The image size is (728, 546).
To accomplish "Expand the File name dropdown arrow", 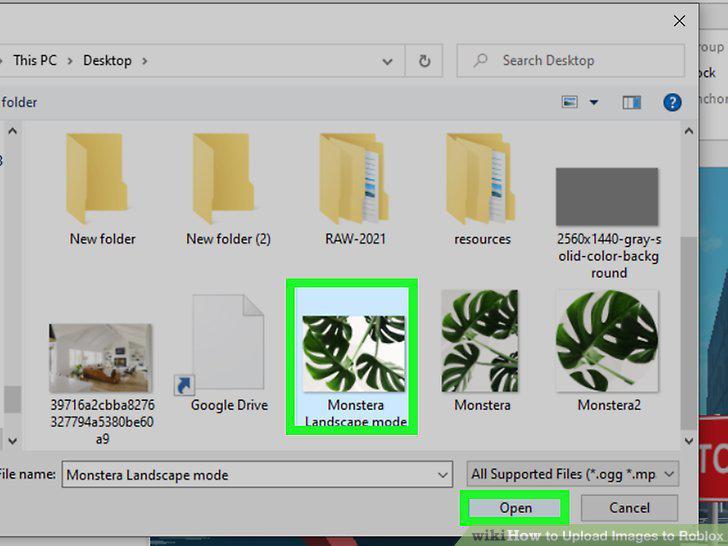I will pyautogui.click(x=442, y=474).
